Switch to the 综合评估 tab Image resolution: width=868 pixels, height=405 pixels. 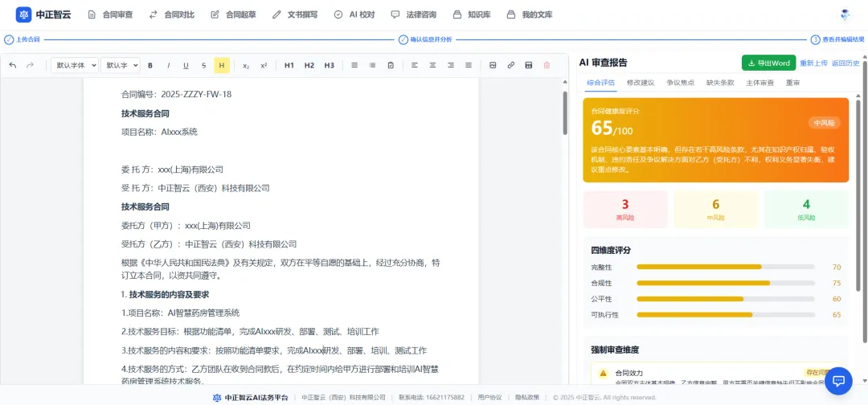pos(600,83)
